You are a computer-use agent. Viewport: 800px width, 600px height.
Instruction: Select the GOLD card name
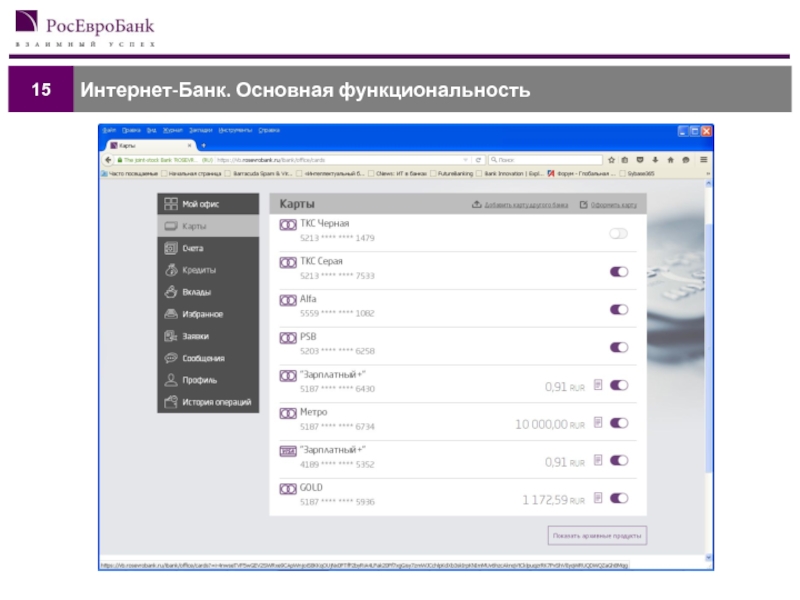[311, 488]
